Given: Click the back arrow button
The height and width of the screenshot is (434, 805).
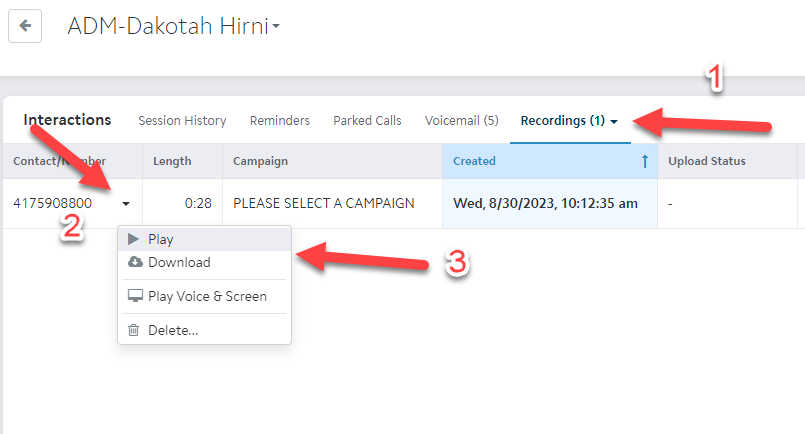Looking at the screenshot, I should click(x=25, y=27).
